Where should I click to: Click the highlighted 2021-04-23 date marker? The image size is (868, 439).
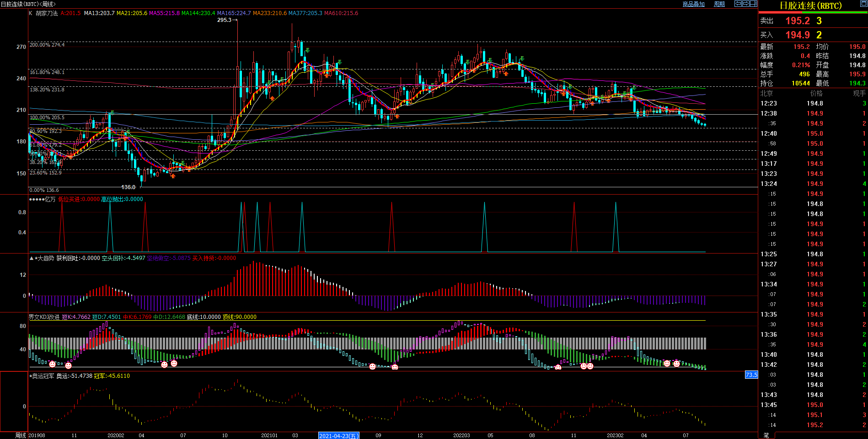(x=338, y=436)
